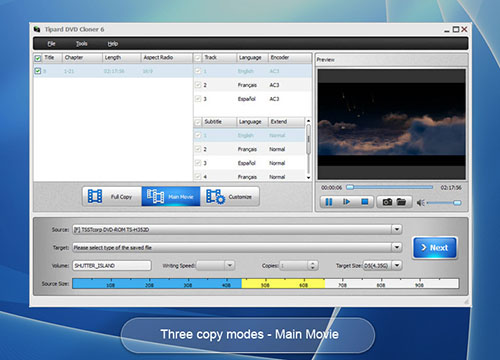The height and width of the screenshot is (360, 500).
Task: Open the Help menu
Action: coord(113,44)
